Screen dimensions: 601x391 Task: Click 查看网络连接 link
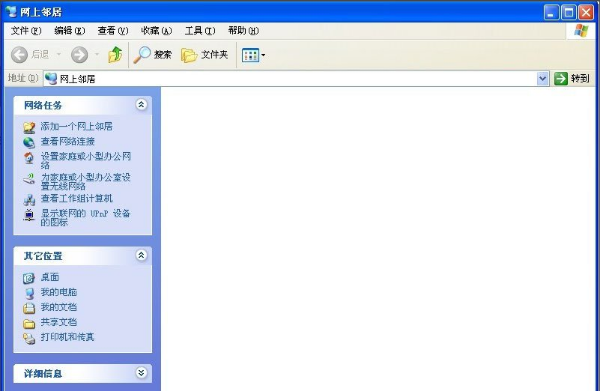point(68,142)
